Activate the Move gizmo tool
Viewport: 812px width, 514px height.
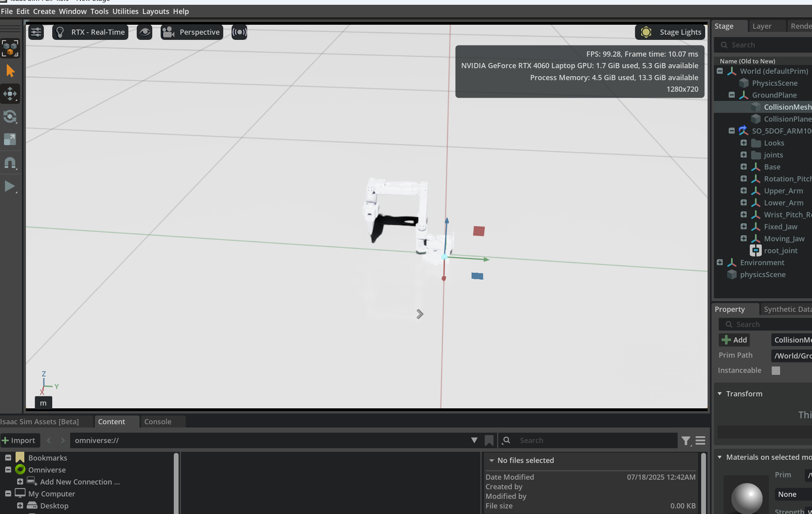pos(10,94)
